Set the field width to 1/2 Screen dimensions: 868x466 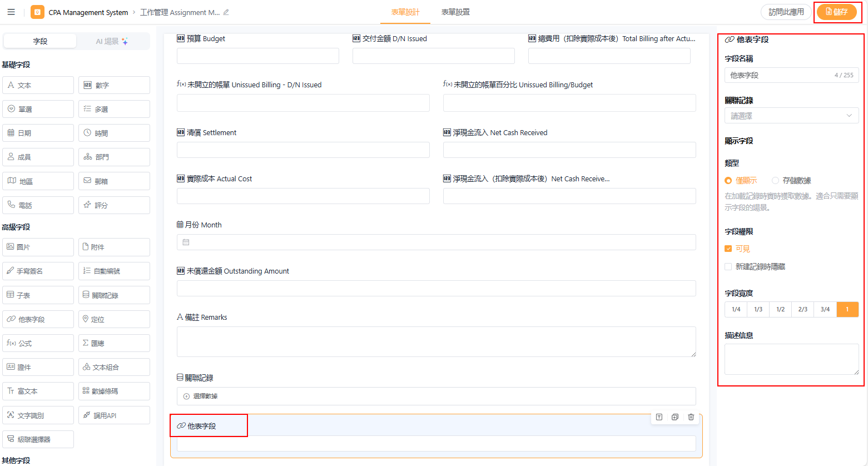(x=781, y=309)
